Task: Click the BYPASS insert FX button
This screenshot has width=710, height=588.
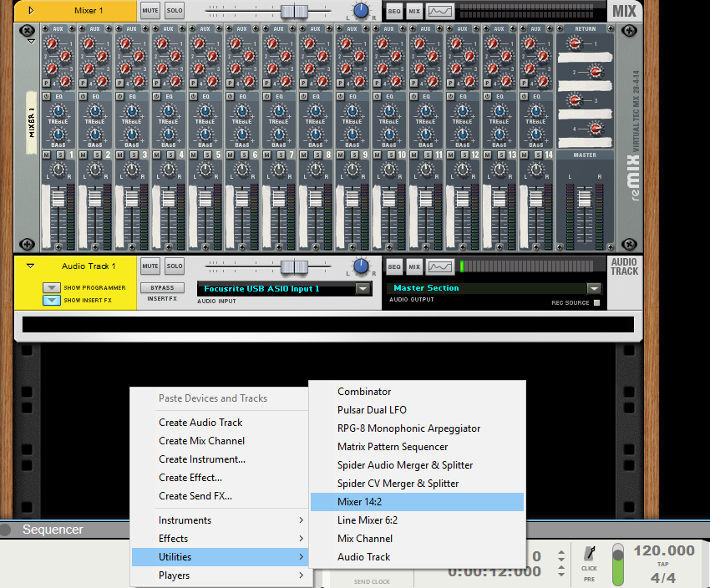Action: pos(162,287)
